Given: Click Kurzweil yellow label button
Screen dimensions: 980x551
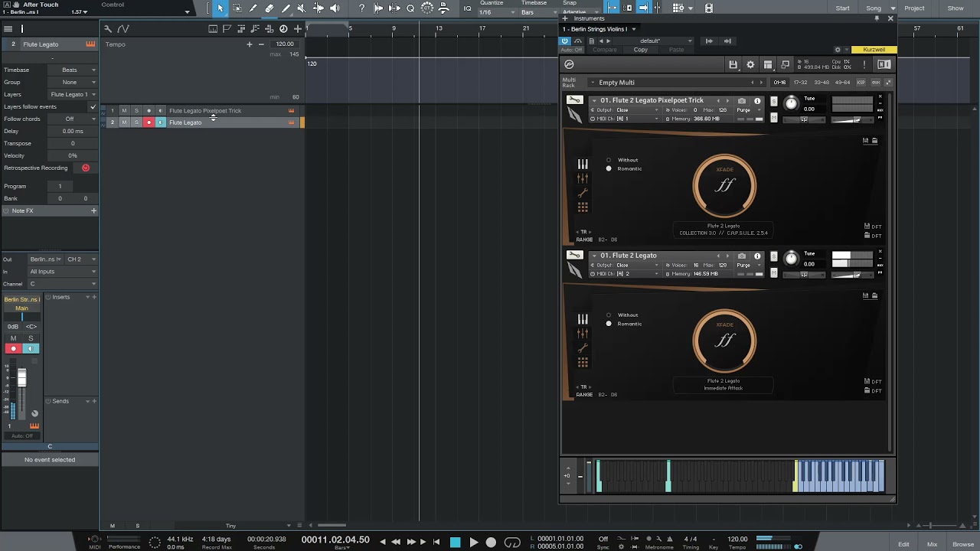Looking at the screenshot, I should pos(874,50).
